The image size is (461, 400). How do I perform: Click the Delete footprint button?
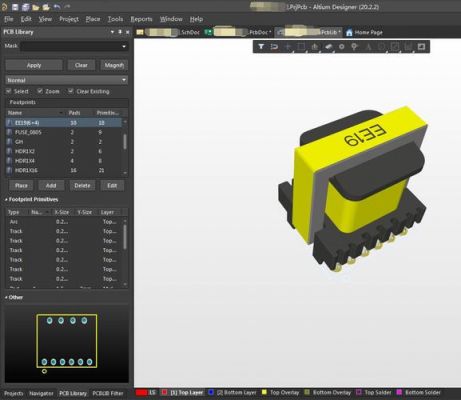82,185
